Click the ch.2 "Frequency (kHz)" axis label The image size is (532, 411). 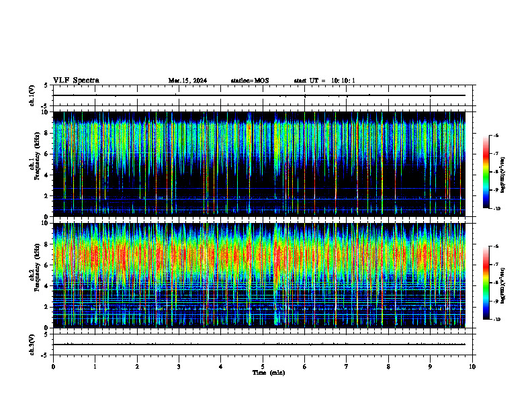tap(38, 267)
